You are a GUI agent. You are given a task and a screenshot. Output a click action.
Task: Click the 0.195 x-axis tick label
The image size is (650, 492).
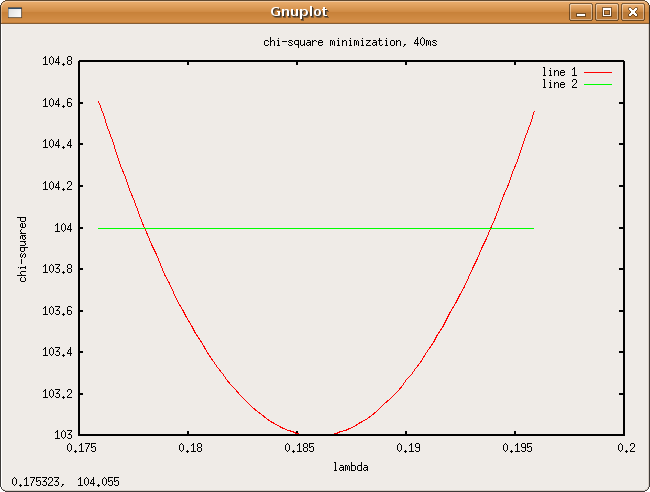click(x=517, y=448)
